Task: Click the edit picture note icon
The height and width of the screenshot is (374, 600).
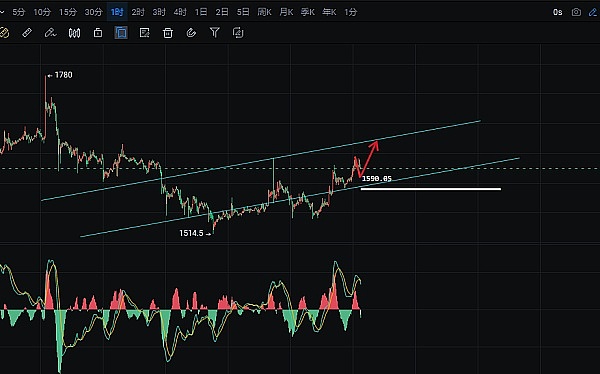Action: click(145, 33)
